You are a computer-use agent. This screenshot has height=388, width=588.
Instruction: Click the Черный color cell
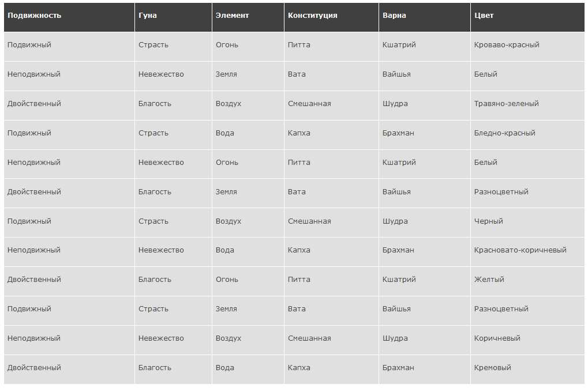click(x=527, y=223)
